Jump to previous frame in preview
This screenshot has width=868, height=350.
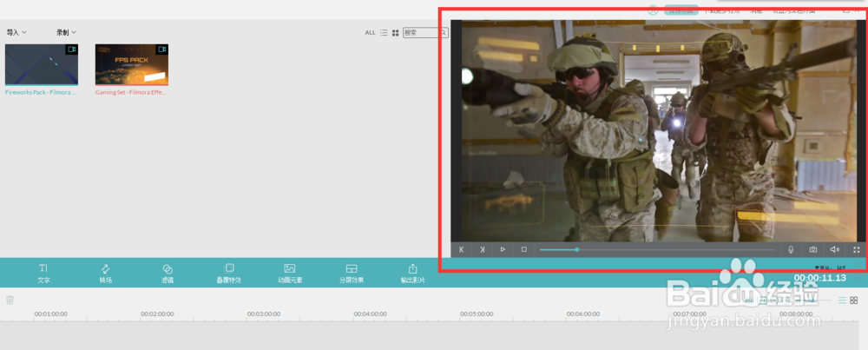click(x=462, y=250)
